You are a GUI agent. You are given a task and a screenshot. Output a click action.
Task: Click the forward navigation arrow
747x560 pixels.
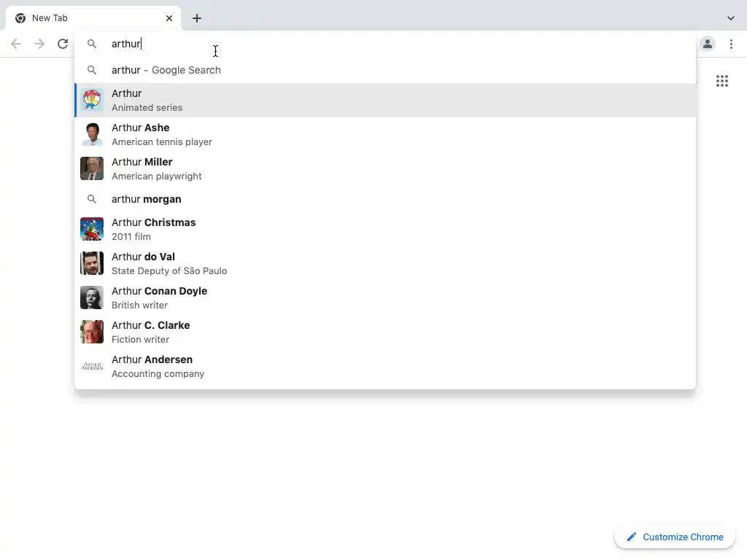click(x=39, y=44)
